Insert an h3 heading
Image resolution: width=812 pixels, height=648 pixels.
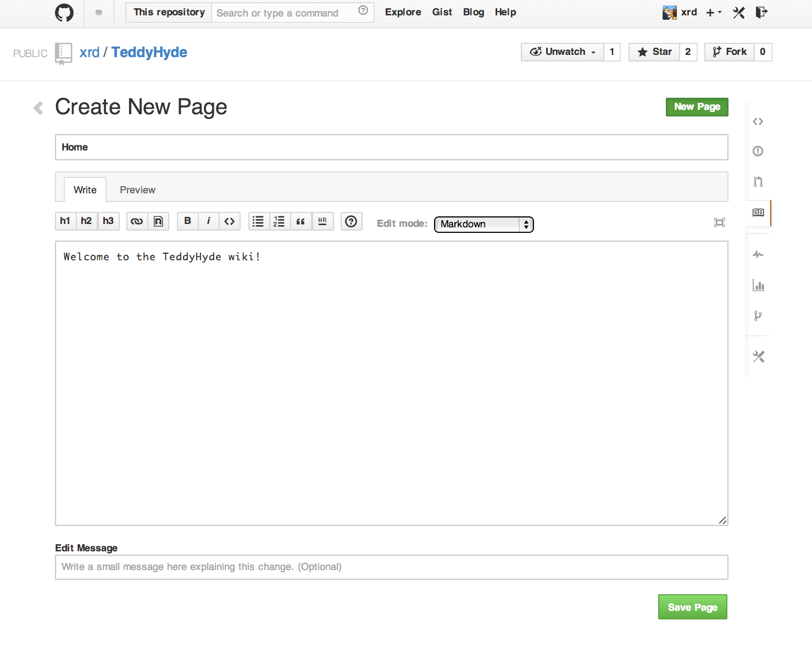click(x=108, y=221)
